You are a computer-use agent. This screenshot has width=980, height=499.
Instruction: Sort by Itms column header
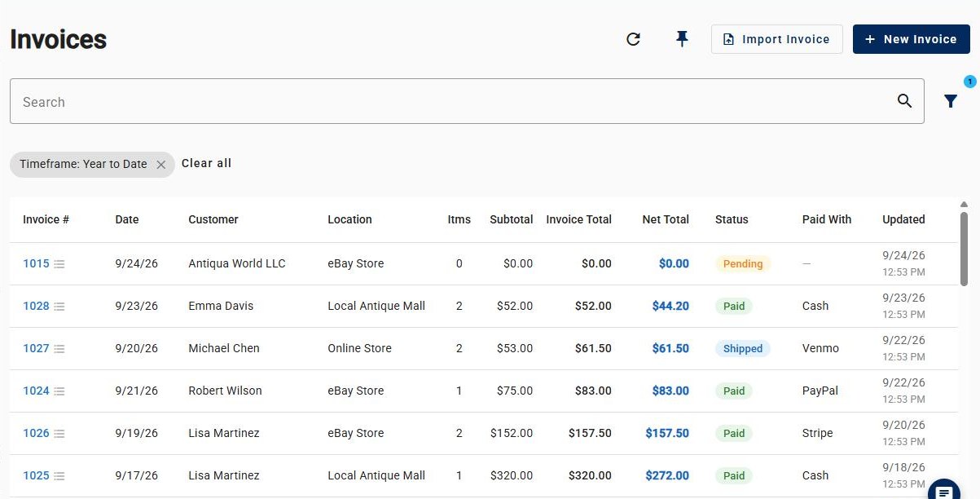(459, 219)
